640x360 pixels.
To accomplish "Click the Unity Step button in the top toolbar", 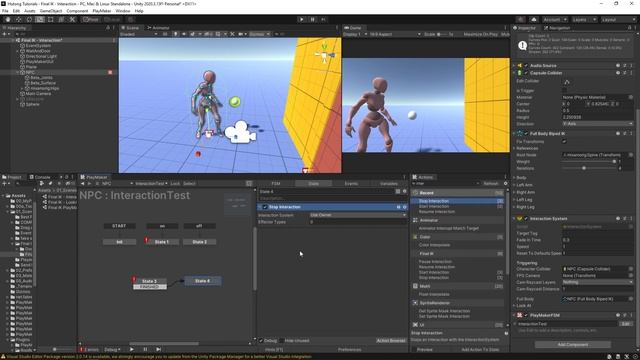I will click(323, 19).
